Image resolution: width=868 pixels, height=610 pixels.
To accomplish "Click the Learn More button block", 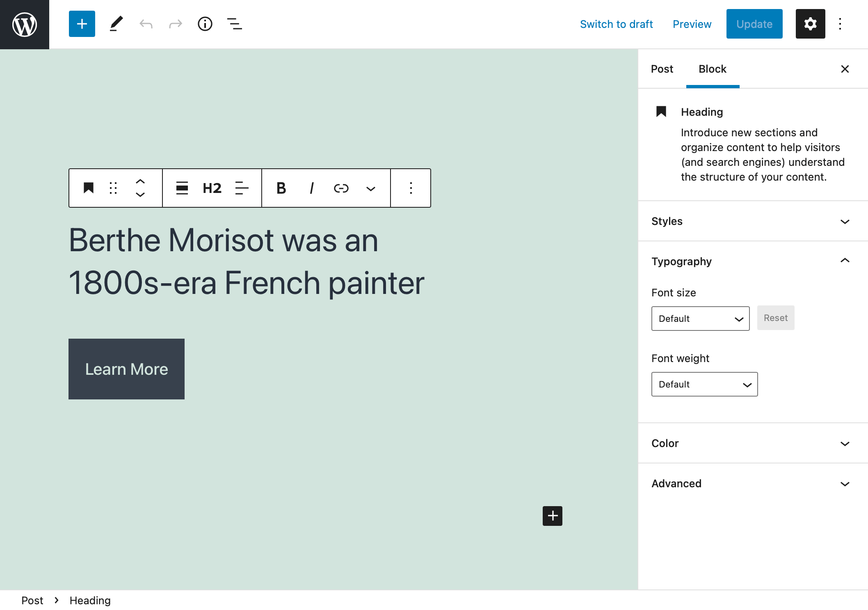I will click(x=126, y=369).
